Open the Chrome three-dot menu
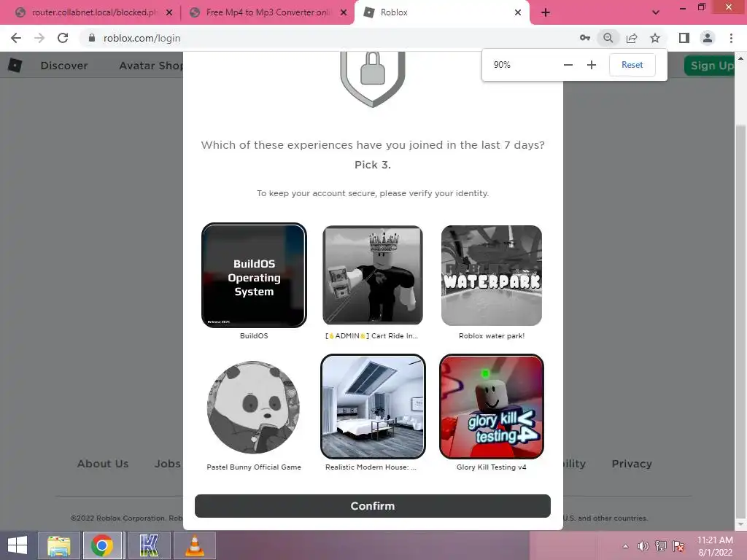747x560 pixels. click(x=731, y=38)
